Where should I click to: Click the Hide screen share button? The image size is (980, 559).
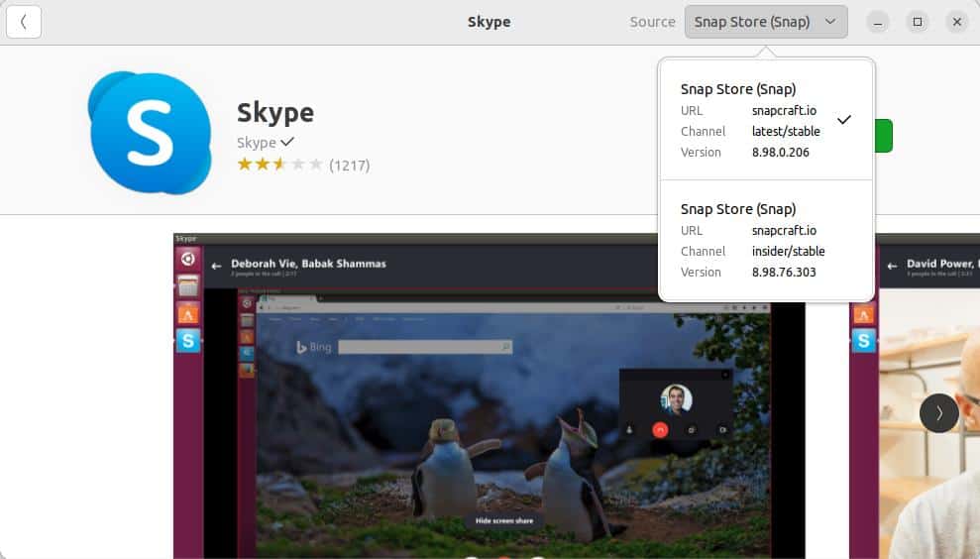503,521
